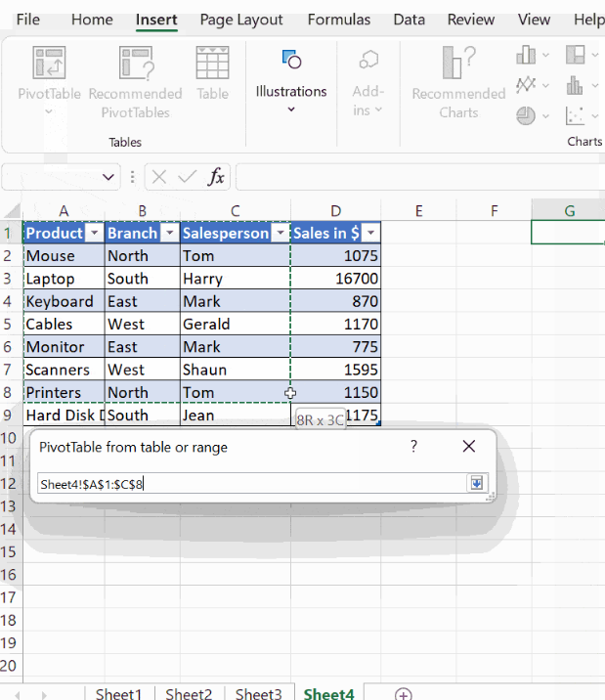
Task: Insert a Table from the ribbon
Action: pyautogui.click(x=212, y=65)
